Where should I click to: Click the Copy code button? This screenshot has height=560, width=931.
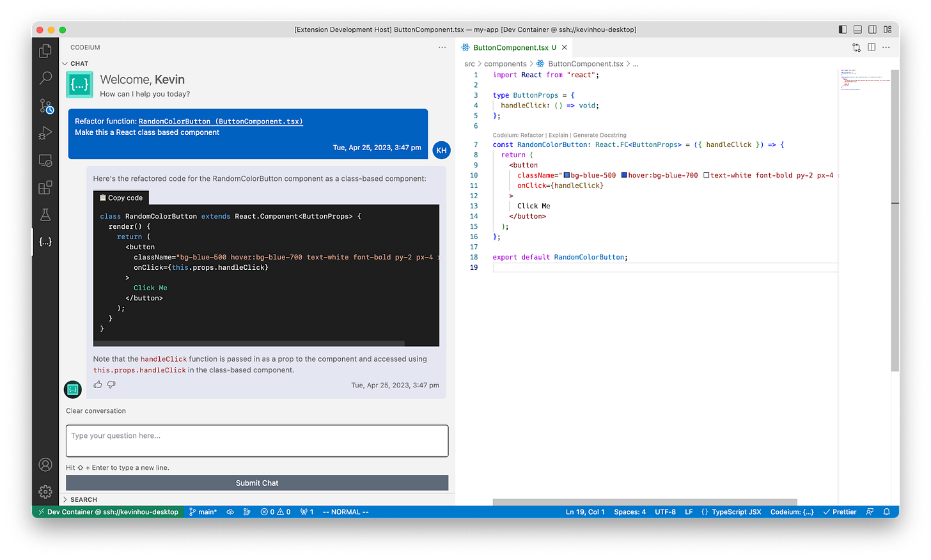(121, 198)
